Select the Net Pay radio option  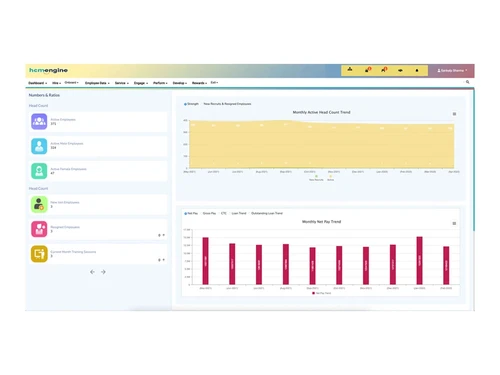pos(191,213)
